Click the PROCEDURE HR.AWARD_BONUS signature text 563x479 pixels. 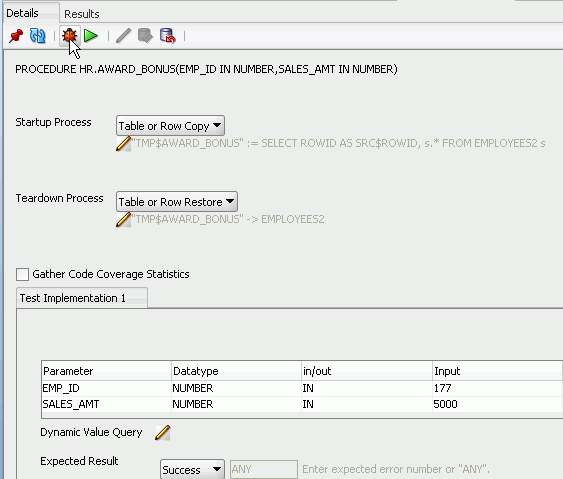206,69
